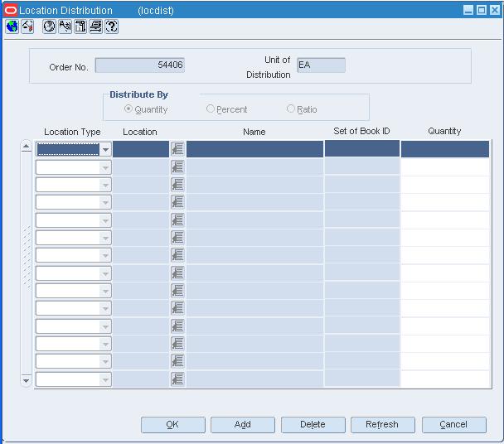Viewport: 504px width, 444px height.
Task: Open the Location LOV button in the sixth row
Action: 177,238
